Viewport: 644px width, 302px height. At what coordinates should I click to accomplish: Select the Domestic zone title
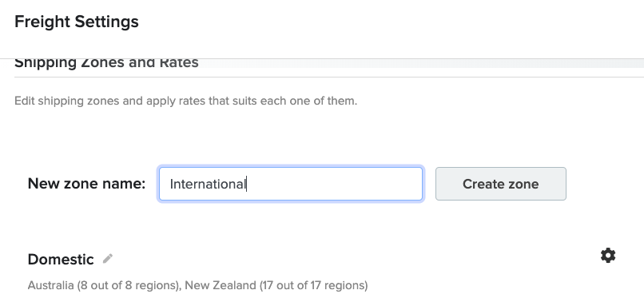pos(61,260)
